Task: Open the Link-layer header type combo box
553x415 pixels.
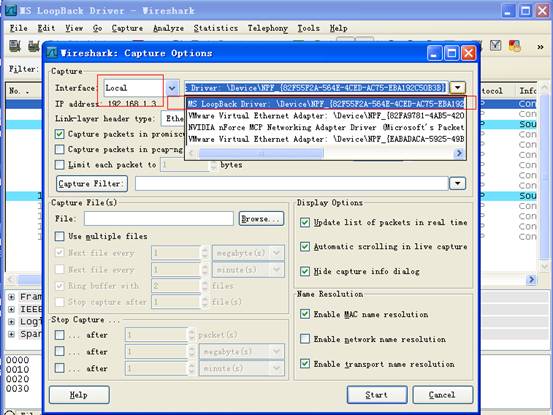Action: pos(173,118)
